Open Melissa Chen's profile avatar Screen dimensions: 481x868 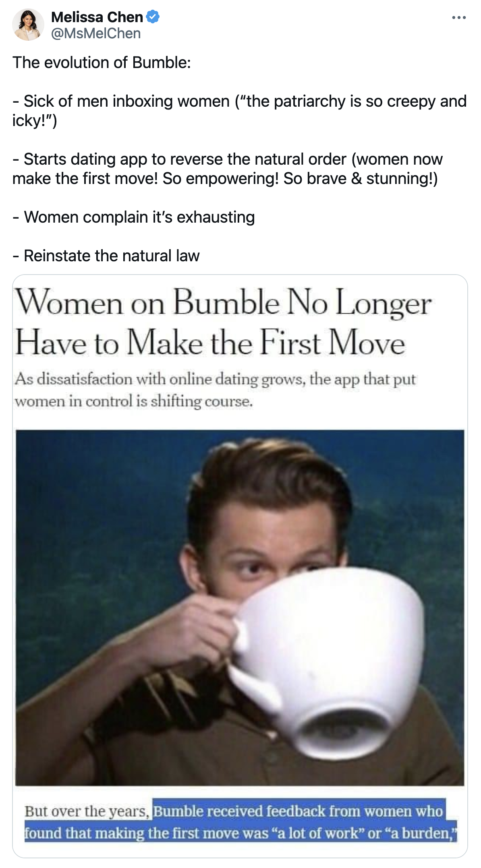pyautogui.click(x=28, y=25)
